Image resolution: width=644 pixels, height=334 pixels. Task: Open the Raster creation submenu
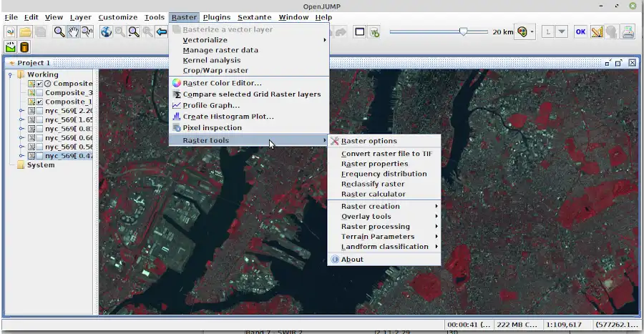tap(384, 207)
